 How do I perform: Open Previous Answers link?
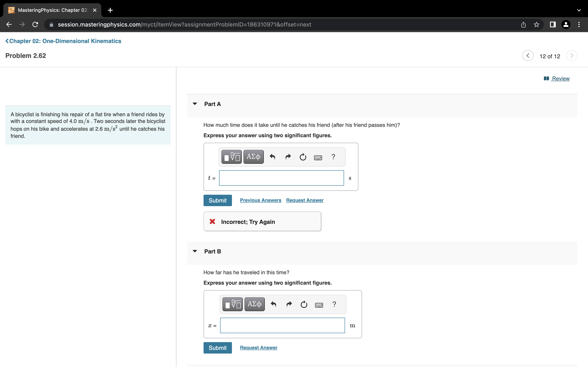click(x=261, y=200)
